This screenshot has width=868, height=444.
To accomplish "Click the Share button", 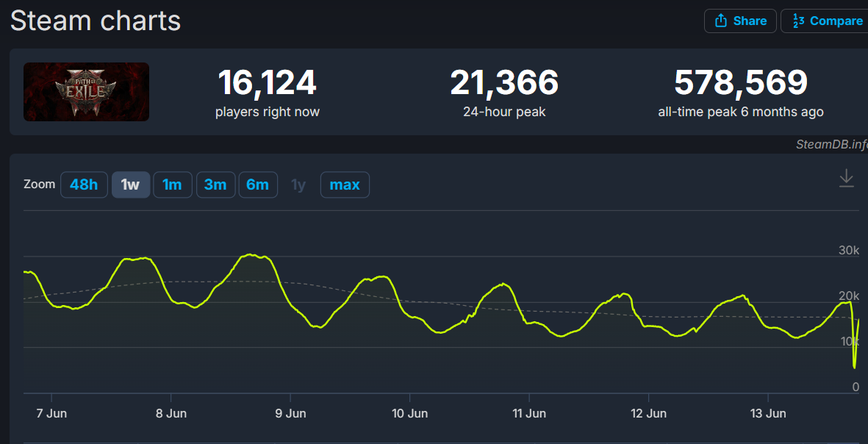I will click(740, 21).
